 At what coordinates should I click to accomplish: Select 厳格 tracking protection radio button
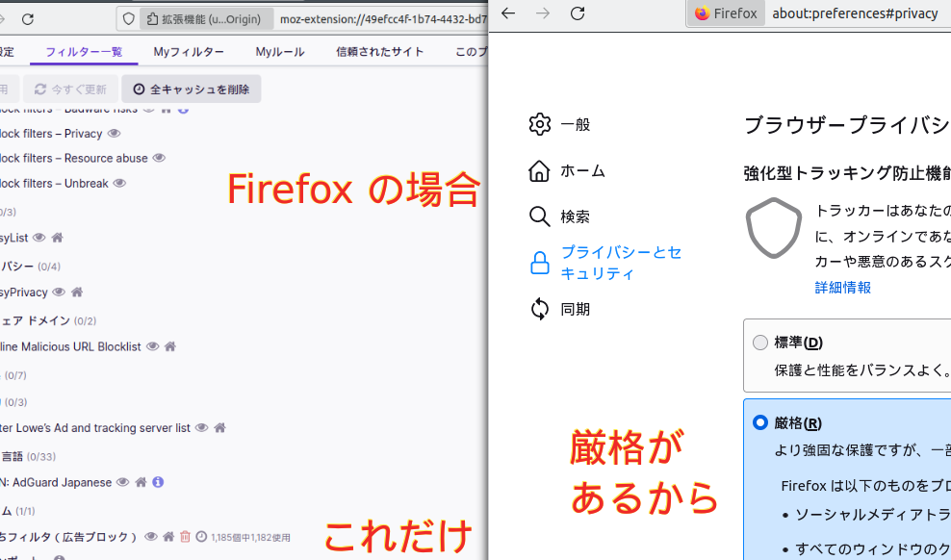point(760,422)
